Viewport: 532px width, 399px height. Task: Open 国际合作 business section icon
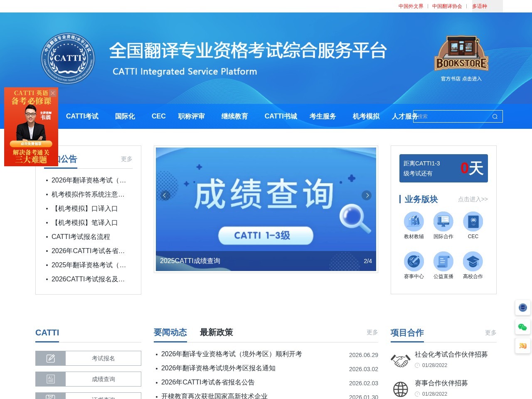(443, 222)
